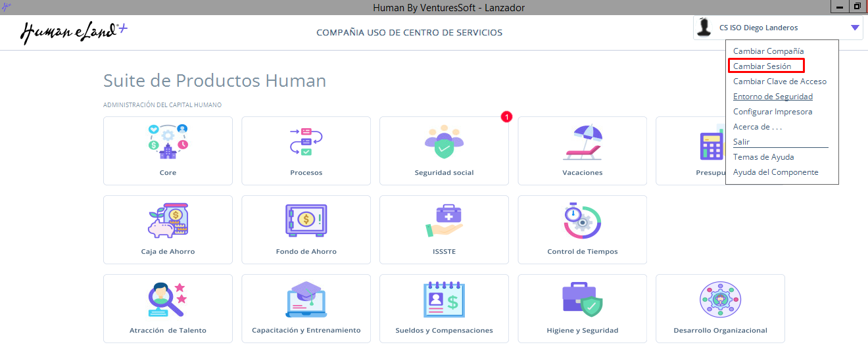
Task: Open Control de Tiempos stopwatch icon
Action: pos(582,222)
